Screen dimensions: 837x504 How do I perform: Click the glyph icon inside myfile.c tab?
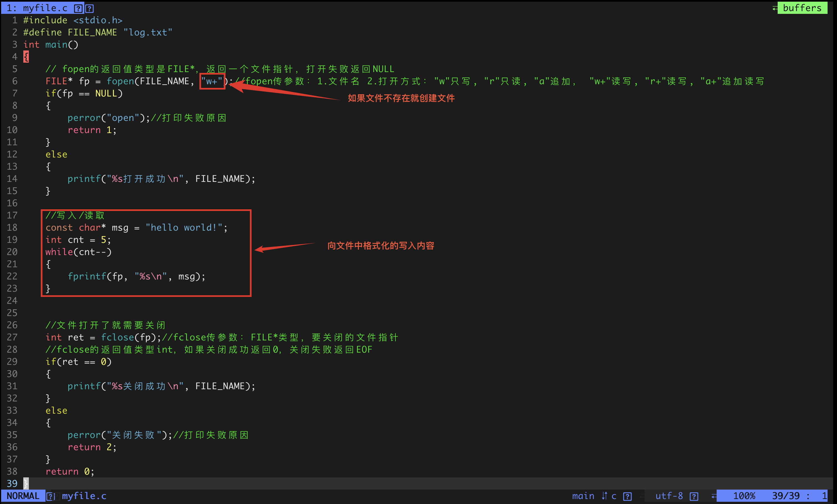coord(78,9)
